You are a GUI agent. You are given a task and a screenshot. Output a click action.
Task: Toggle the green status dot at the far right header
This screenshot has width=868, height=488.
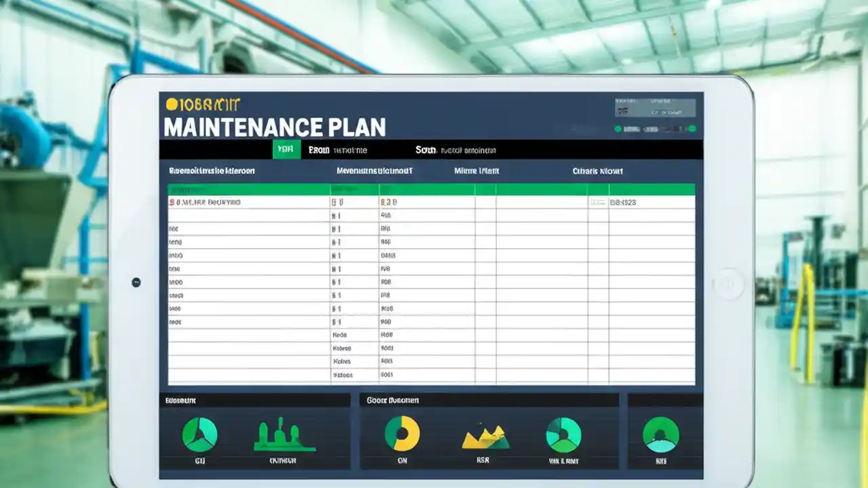click(x=694, y=129)
